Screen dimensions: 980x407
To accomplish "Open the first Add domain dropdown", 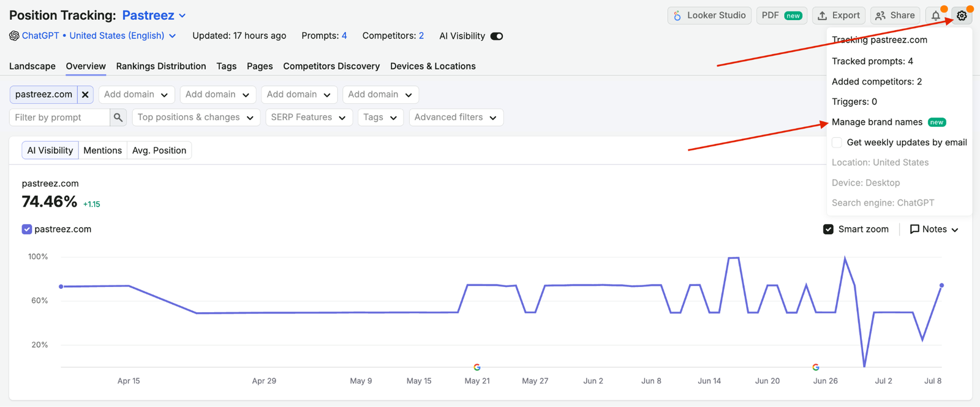I will click(x=137, y=95).
